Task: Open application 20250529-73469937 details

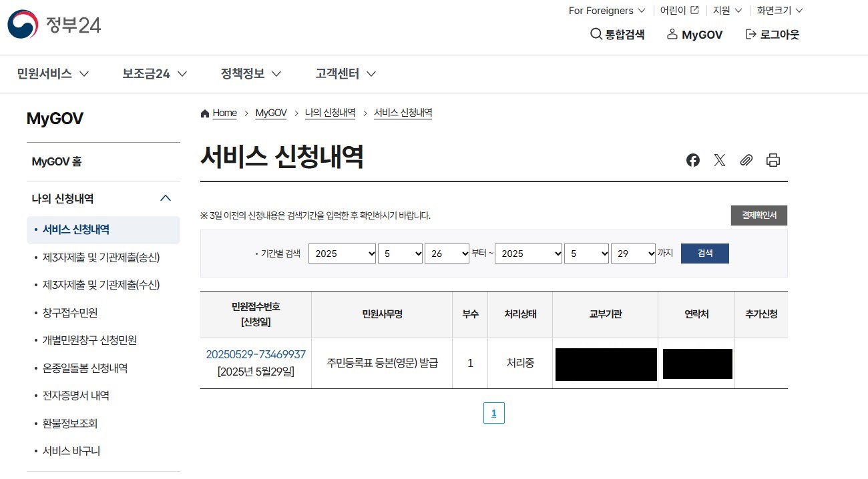Action: (256, 354)
